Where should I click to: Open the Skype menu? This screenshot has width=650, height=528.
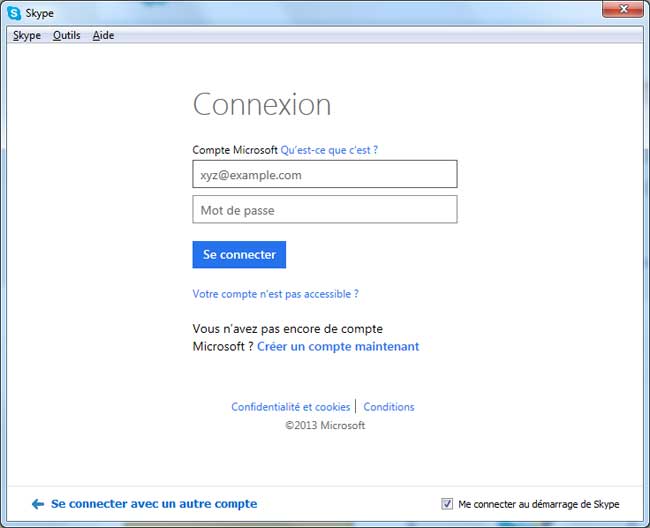(27, 36)
